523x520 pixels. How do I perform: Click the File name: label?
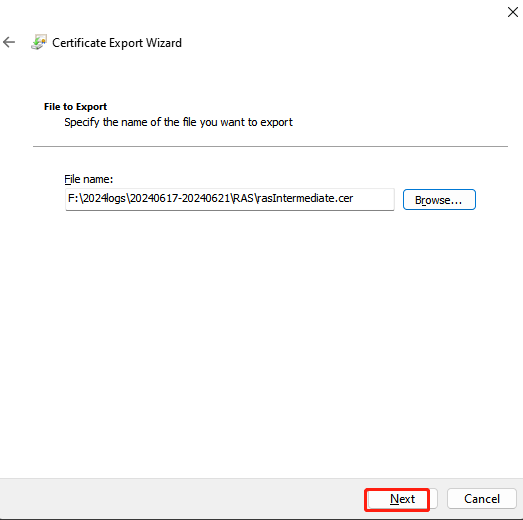click(x=89, y=179)
